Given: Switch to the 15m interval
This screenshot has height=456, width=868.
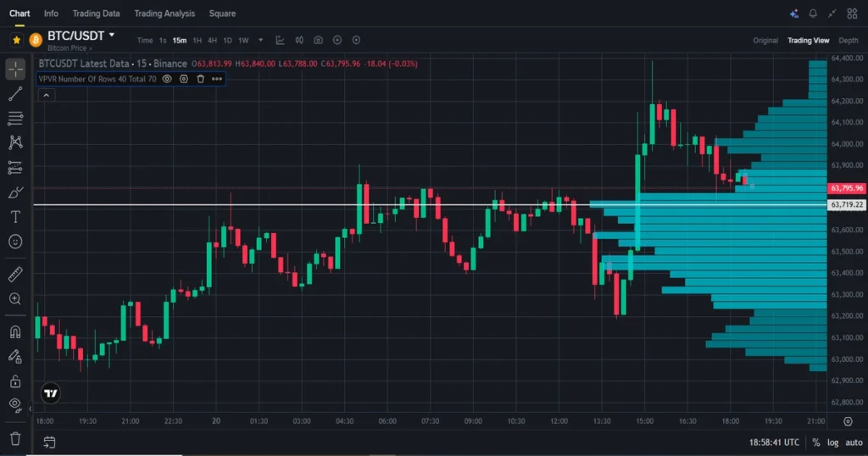Looking at the screenshot, I should [x=180, y=41].
